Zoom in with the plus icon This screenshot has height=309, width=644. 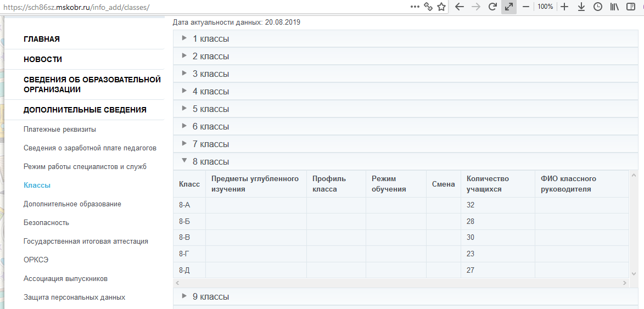tap(564, 7)
